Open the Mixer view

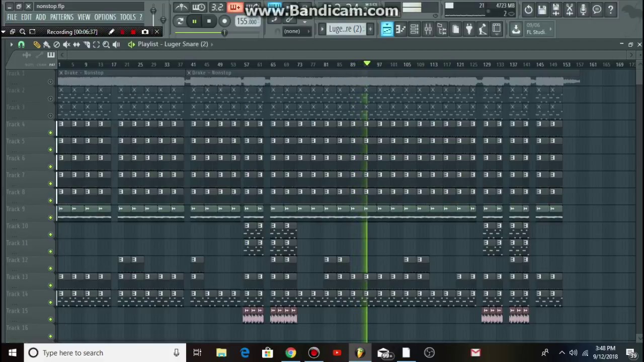[x=428, y=29]
